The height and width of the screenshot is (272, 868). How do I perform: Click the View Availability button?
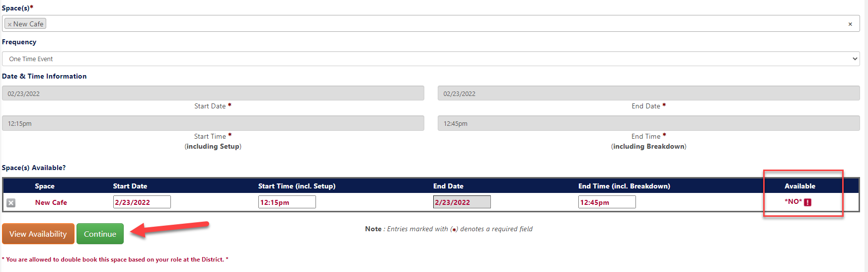pos(38,234)
